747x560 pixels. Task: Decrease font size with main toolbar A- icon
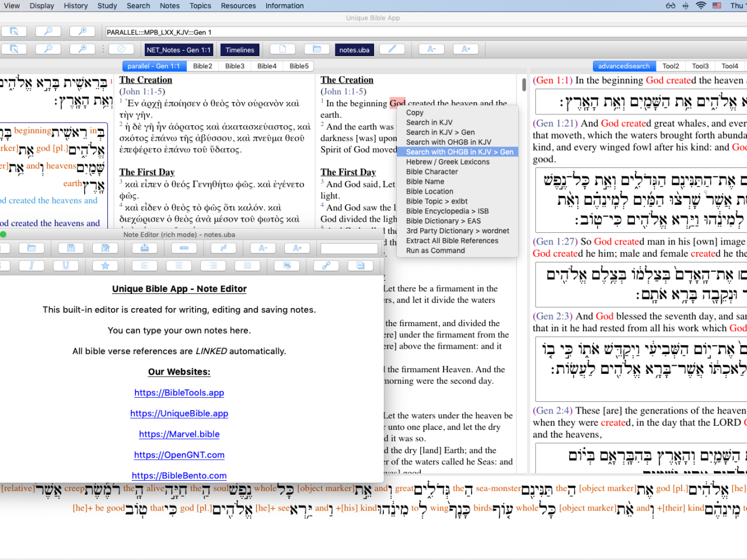[431, 49]
